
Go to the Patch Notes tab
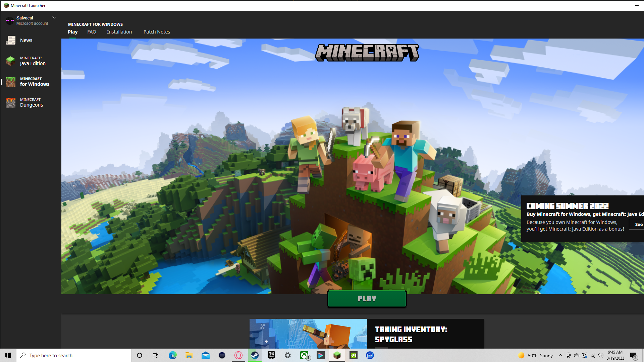pyautogui.click(x=157, y=32)
